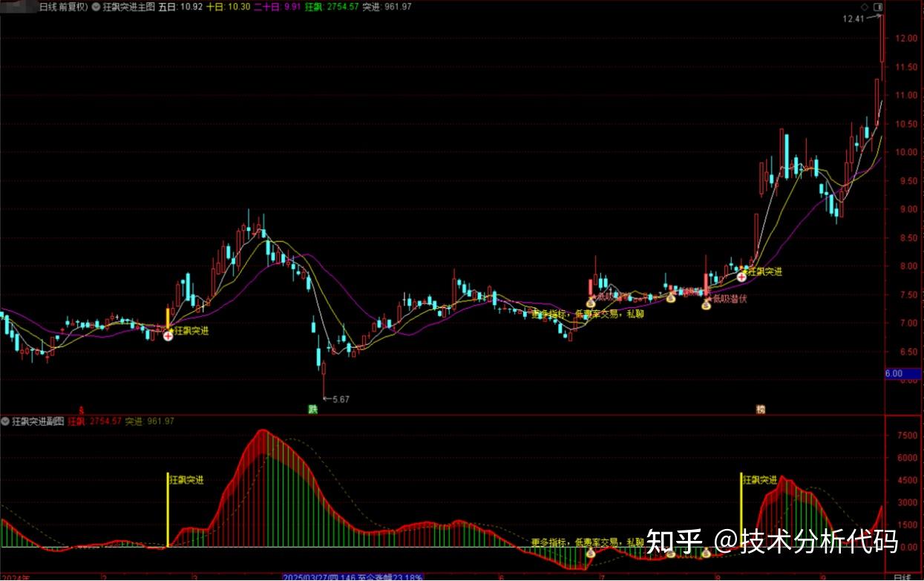Viewport: 924px width, 581px height.
Task: Click the green 狂飙 value in the top bar
Action: coord(332,6)
